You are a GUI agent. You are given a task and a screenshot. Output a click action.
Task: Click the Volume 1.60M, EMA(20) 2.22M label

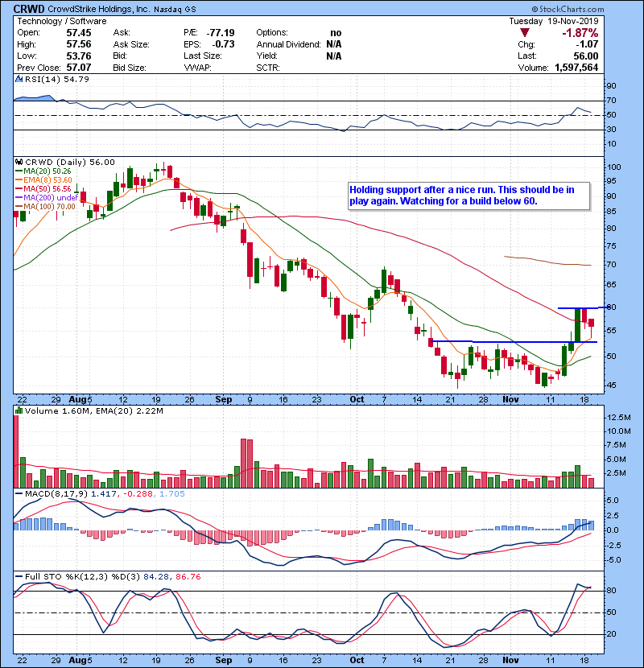93,411
